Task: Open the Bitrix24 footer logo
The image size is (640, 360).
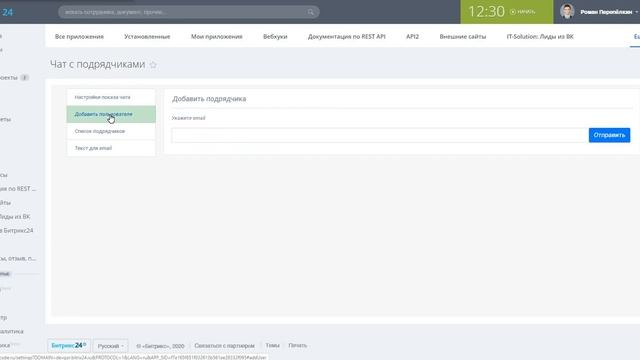Action: point(69,346)
